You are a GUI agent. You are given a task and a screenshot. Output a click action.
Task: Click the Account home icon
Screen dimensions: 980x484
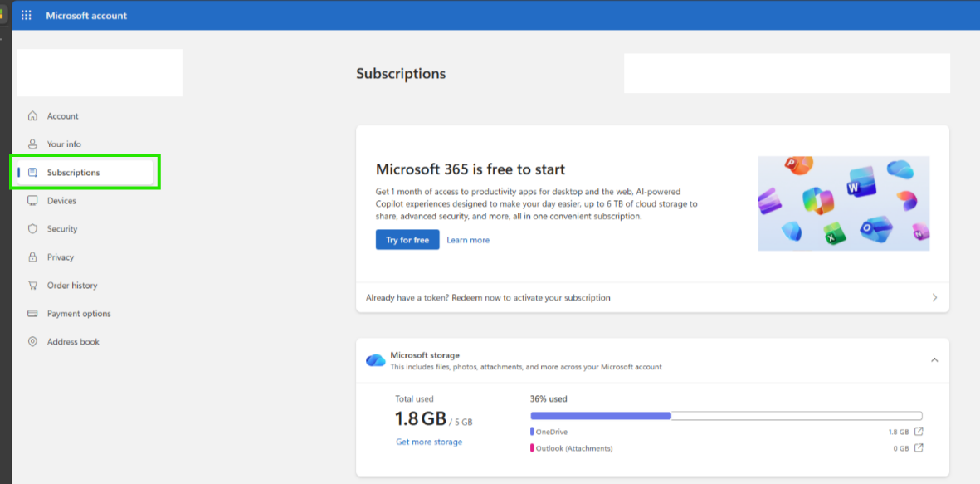point(32,115)
